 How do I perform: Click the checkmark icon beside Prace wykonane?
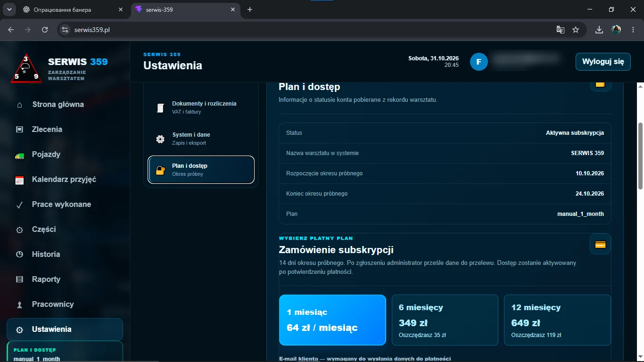click(19, 205)
